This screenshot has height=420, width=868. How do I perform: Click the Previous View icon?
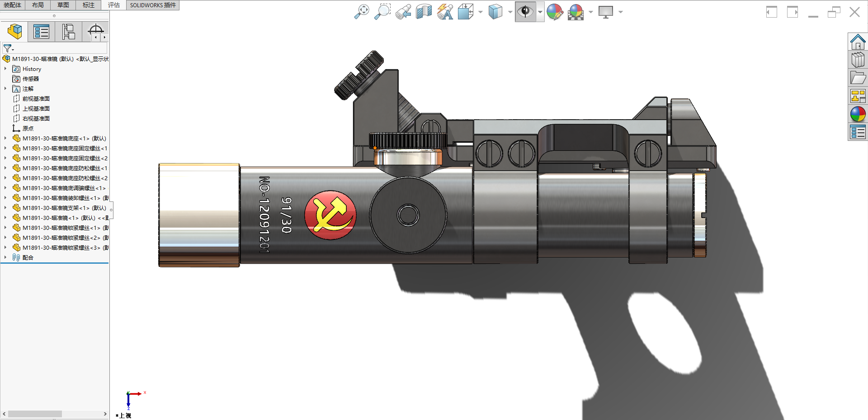tap(403, 12)
